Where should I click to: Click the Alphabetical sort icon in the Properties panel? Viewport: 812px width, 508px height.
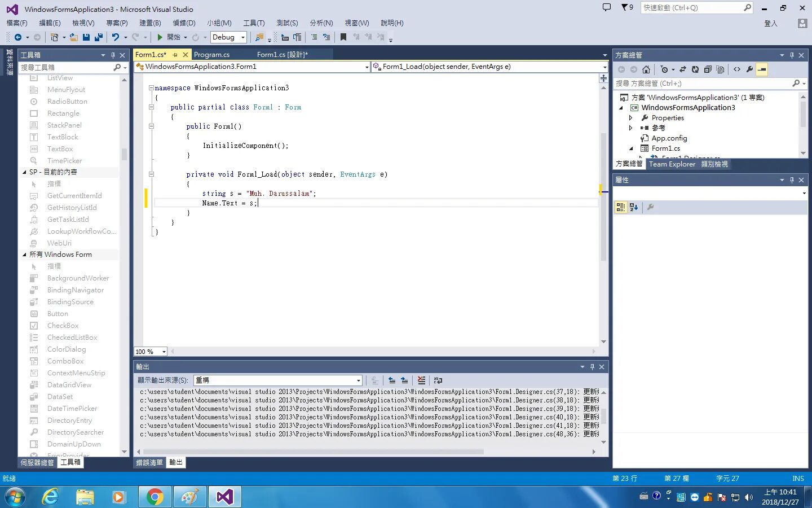[633, 207]
